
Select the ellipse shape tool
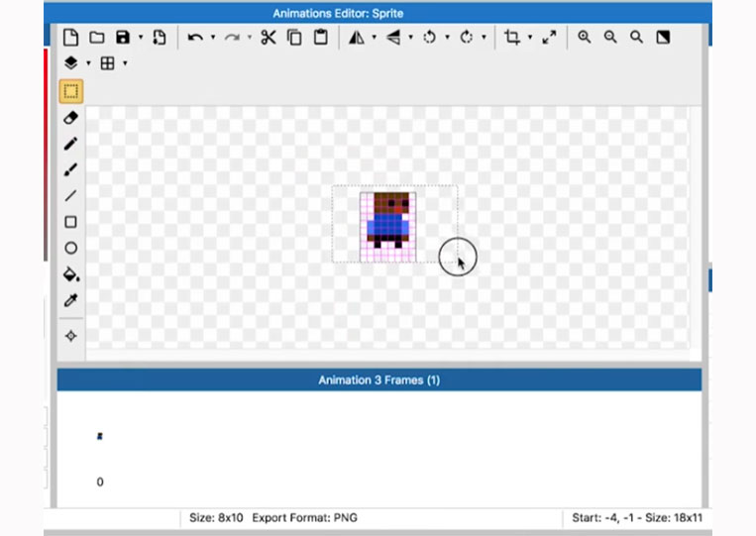coord(71,249)
